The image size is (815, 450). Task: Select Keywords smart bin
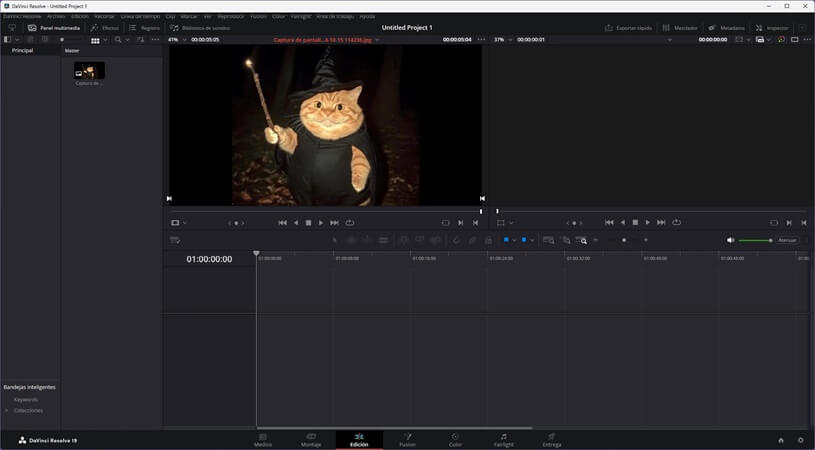[26, 400]
